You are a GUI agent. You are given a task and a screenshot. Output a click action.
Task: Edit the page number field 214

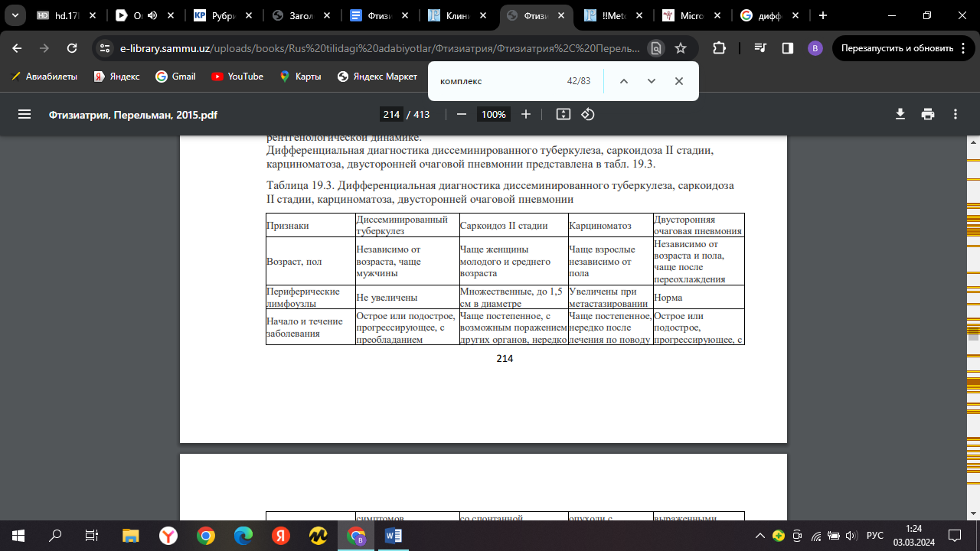coord(392,114)
